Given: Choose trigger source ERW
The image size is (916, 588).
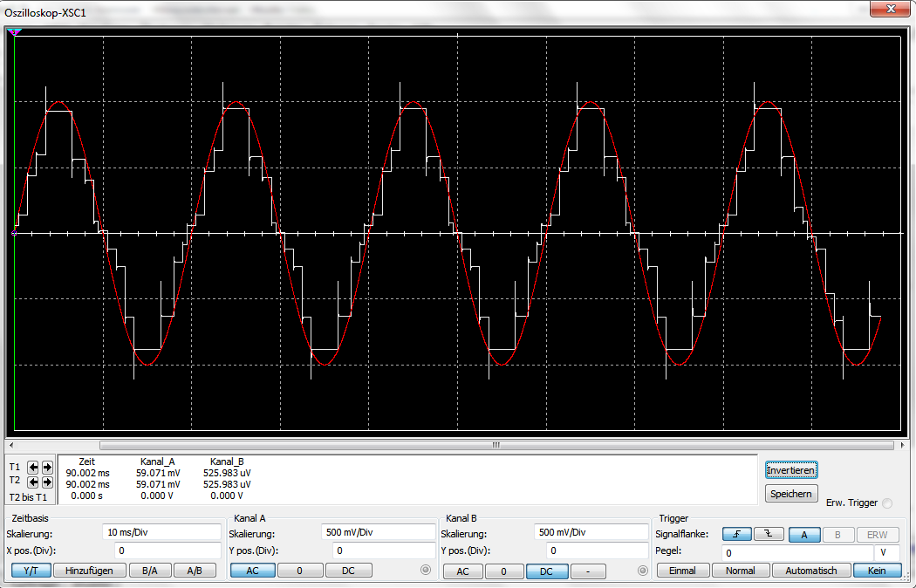Looking at the screenshot, I should pyautogui.click(x=878, y=535).
